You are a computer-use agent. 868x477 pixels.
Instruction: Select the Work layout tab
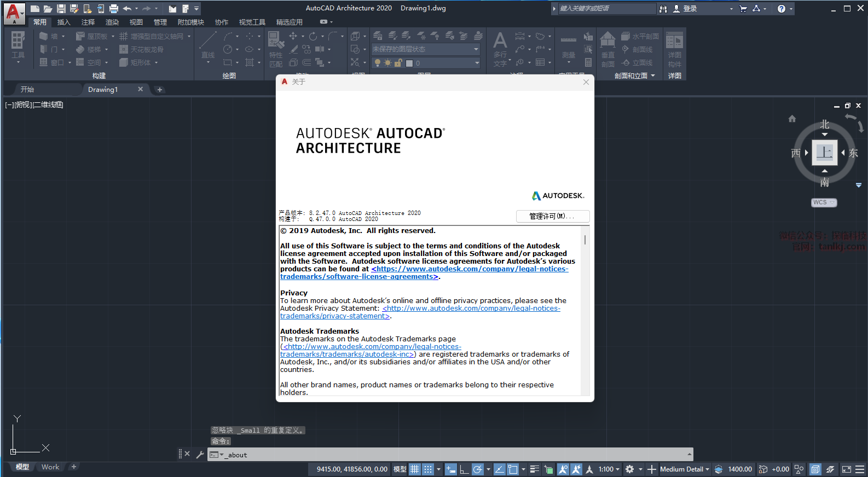(50, 467)
